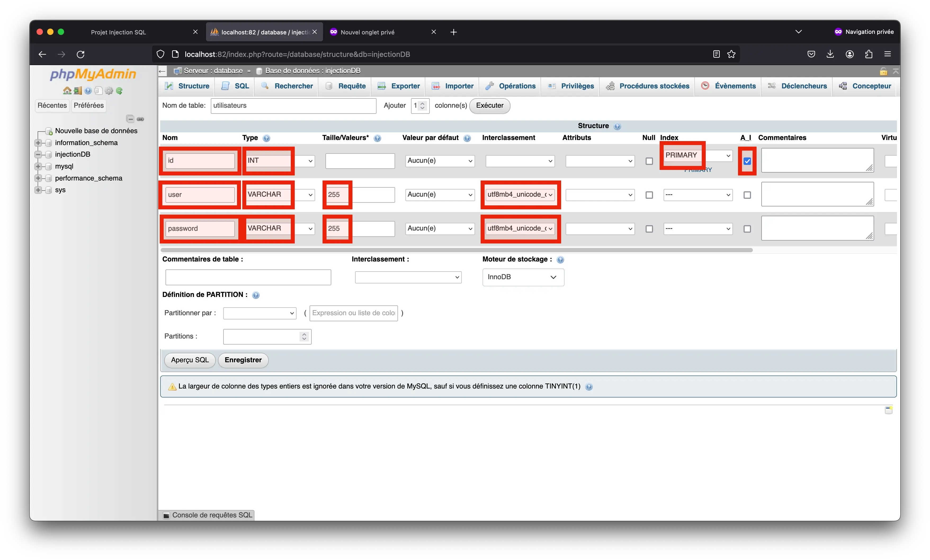Uncheck A_I checkbox for id column
Image resolution: width=930 pixels, height=560 pixels.
(x=747, y=161)
